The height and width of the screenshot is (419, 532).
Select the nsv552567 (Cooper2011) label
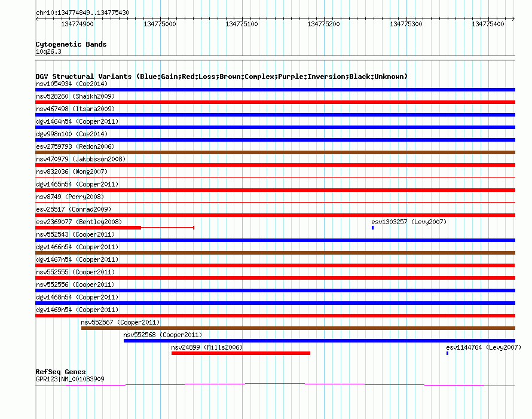(x=120, y=322)
